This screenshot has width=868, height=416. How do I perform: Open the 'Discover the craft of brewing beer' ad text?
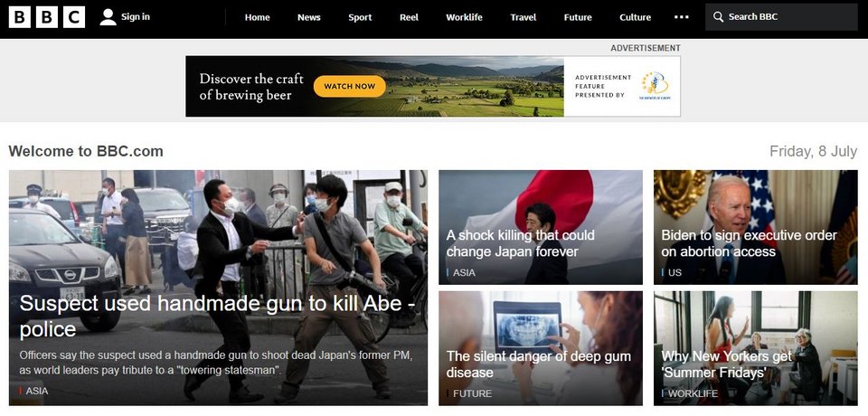pos(251,87)
